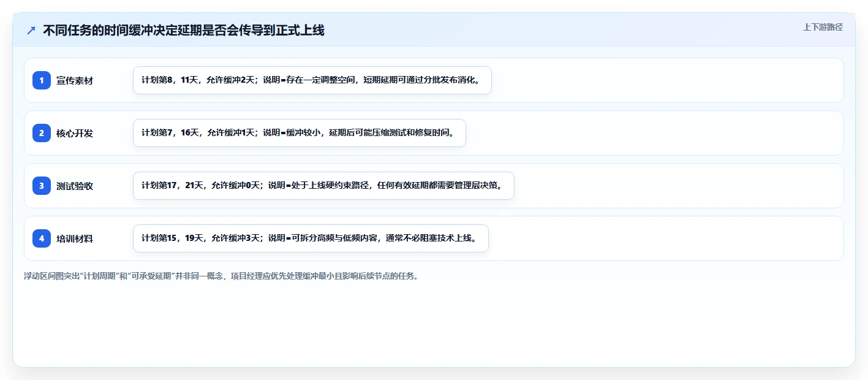The height and width of the screenshot is (380, 868).
Task: Select the number 1 badge for 宣传素材
Action: tap(42, 80)
